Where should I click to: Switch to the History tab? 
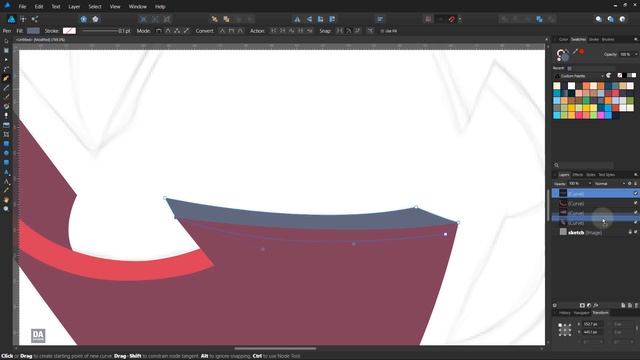565,313
